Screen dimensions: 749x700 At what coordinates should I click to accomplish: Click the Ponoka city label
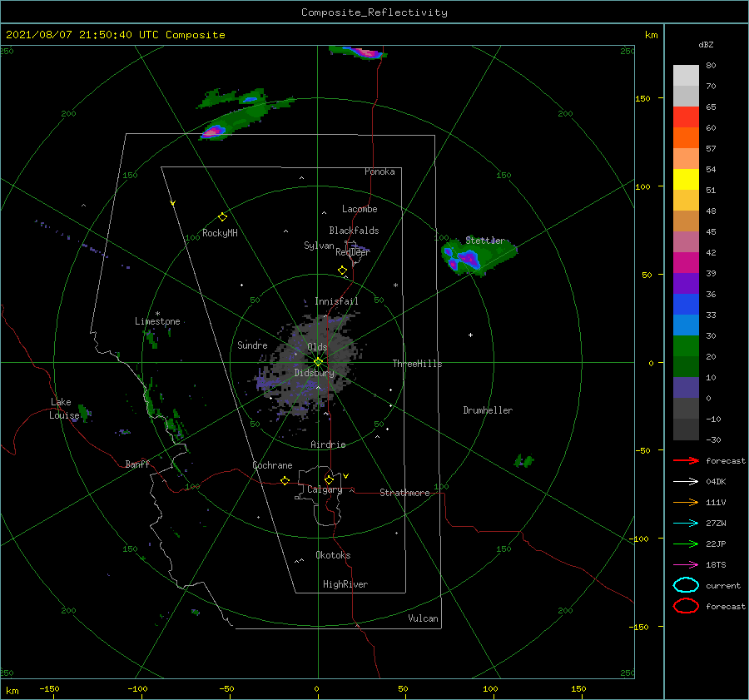(379, 171)
